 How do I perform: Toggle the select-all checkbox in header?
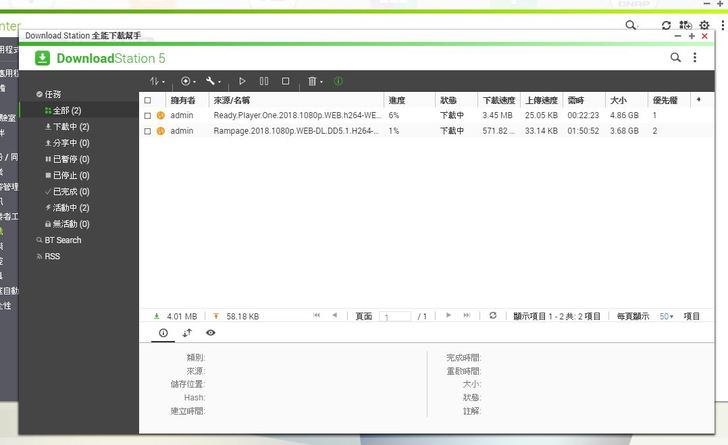148,100
